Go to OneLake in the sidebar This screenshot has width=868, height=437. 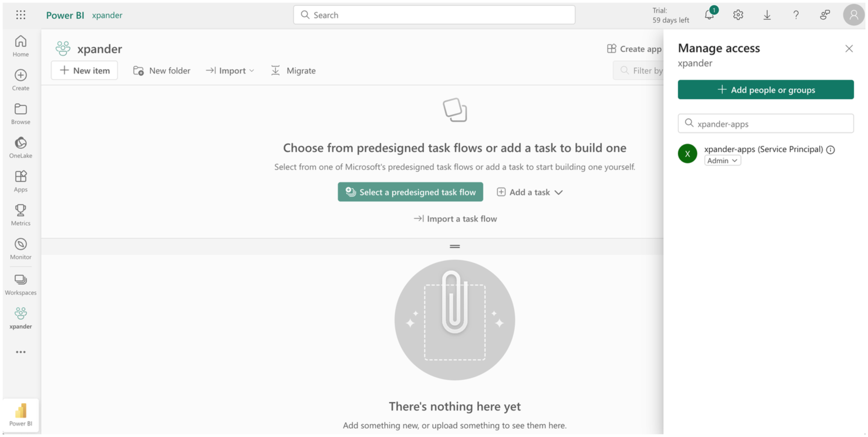20,147
